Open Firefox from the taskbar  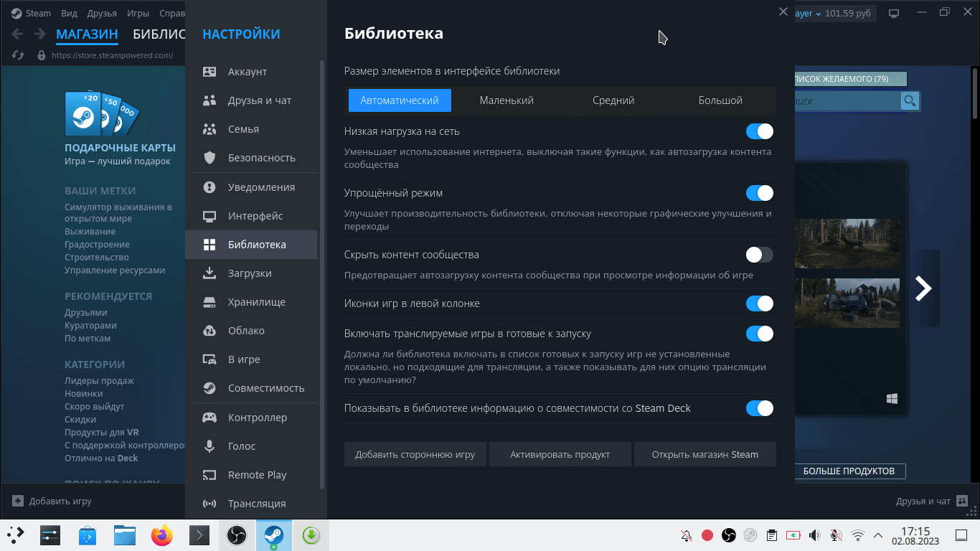[x=162, y=535]
